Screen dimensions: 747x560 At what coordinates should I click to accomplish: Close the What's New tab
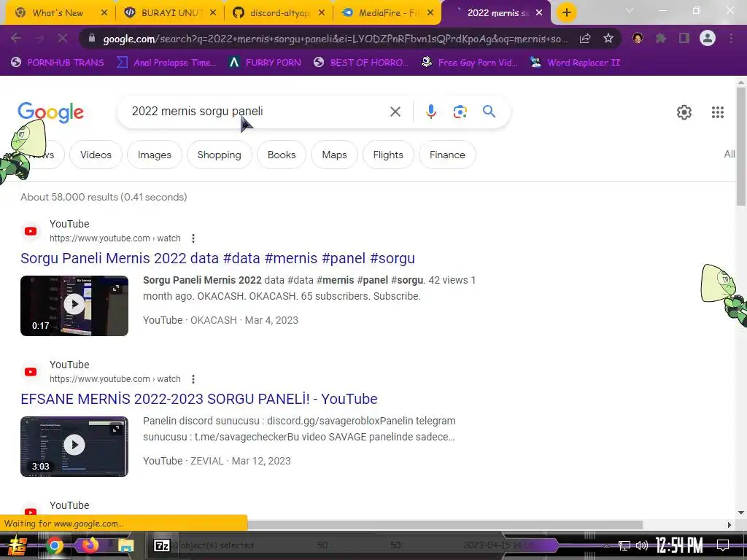[104, 13]
